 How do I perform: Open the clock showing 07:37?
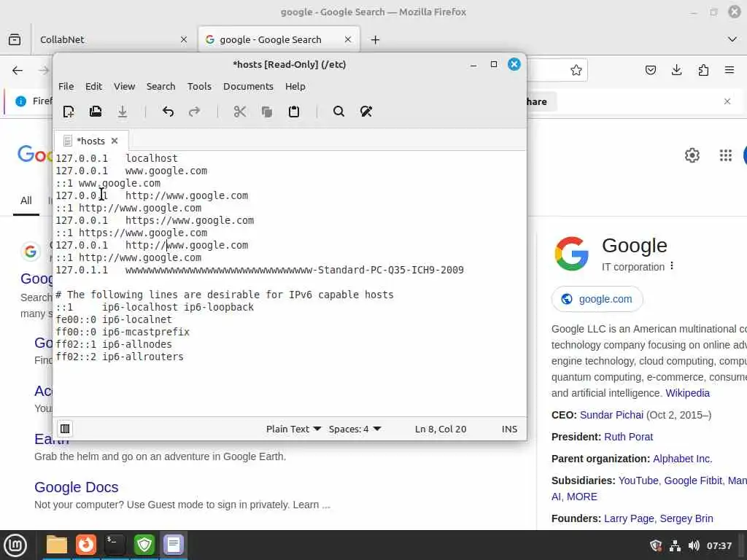tap(719, 545)
